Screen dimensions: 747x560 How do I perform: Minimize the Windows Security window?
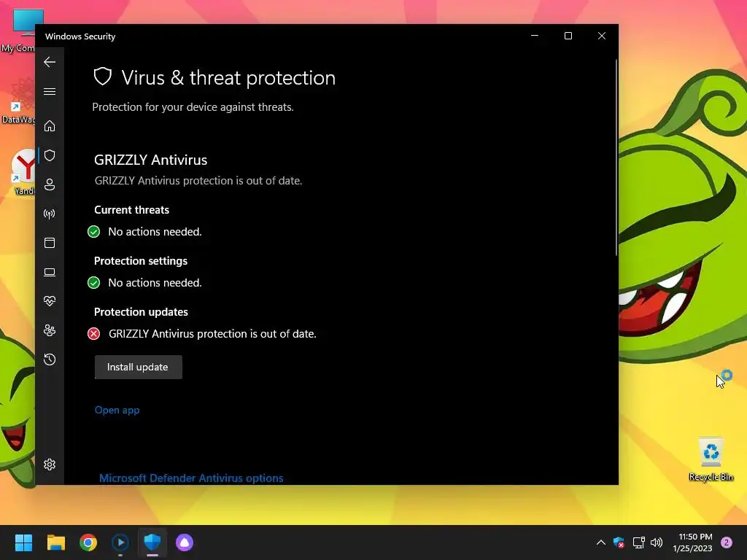535,36
